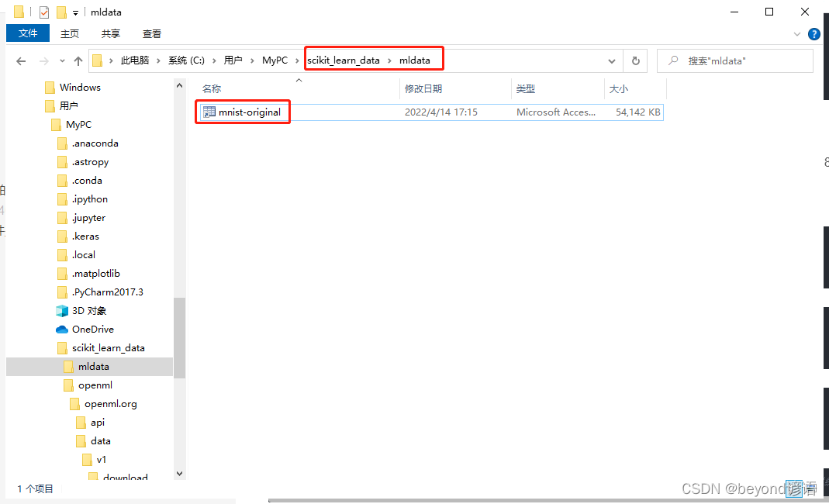Click the refresh icon next to address bar
The width and height of the screenshot is (829, 504).
point(634,60)
